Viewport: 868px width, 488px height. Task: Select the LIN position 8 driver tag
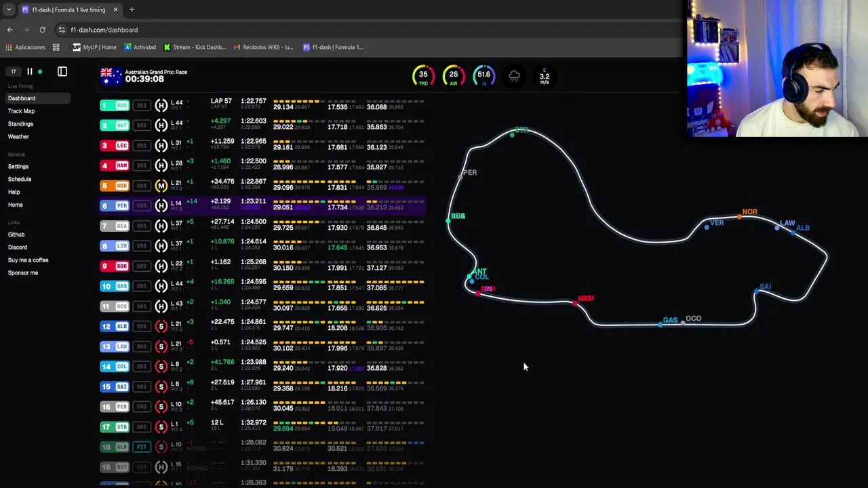115,246
